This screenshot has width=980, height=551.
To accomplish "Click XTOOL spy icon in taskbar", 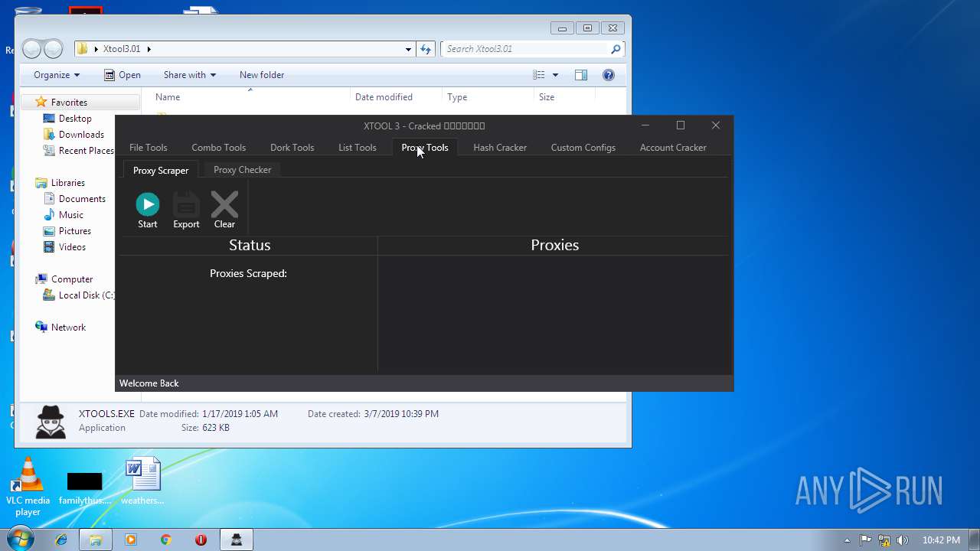I will coord(237,540).
